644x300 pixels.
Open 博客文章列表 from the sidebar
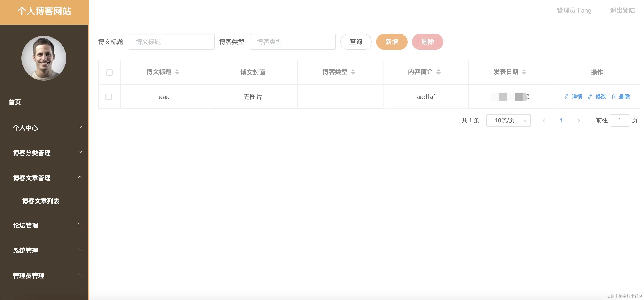[41, 201]
